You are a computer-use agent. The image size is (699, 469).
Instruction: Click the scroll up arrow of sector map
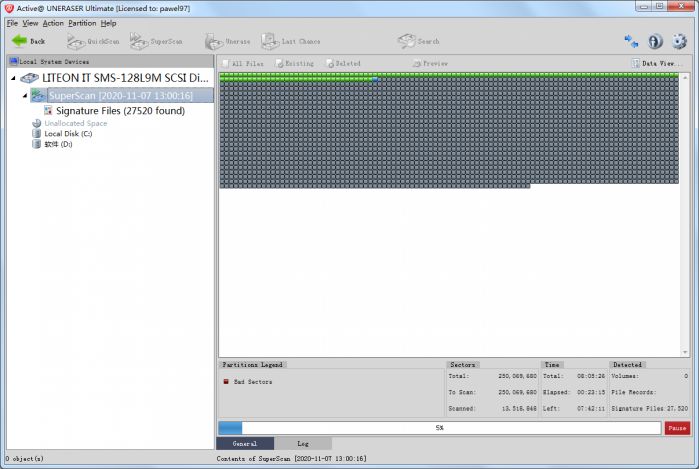pyautogui.click(x=685, y=78)
